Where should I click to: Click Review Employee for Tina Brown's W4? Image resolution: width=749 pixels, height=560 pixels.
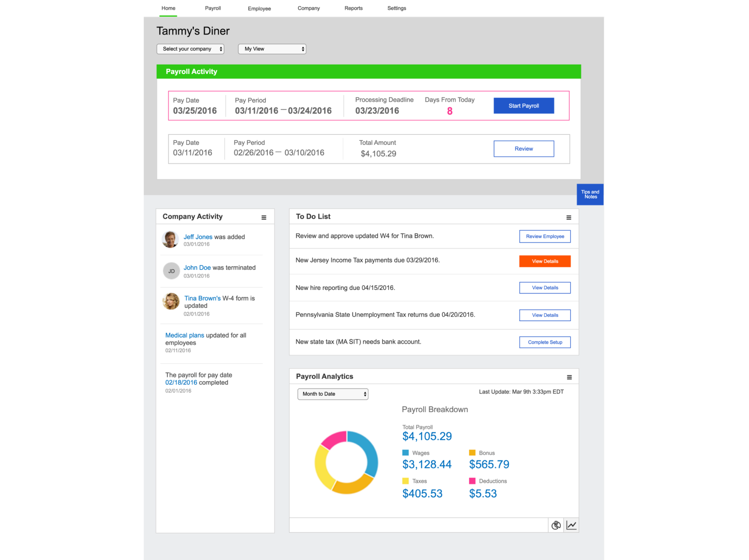[544, 236]
